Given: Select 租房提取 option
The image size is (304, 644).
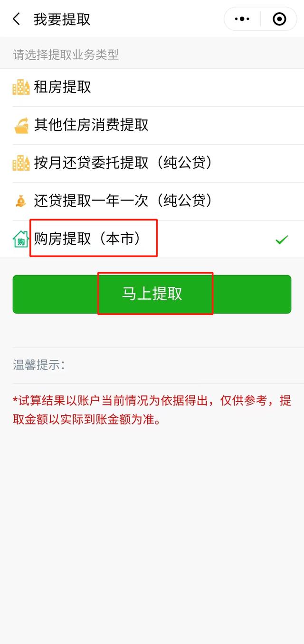Looking at the screenshot, I should coord(152,87).
